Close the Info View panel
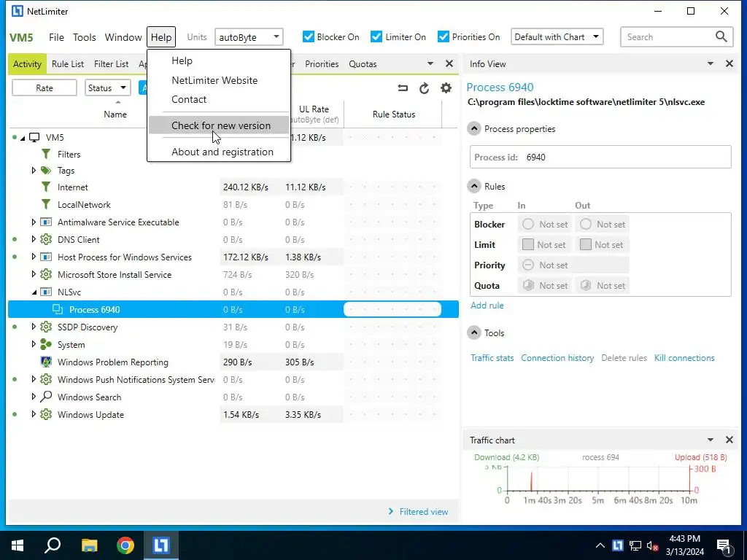 pyautogui.click(x=729, y=63)
